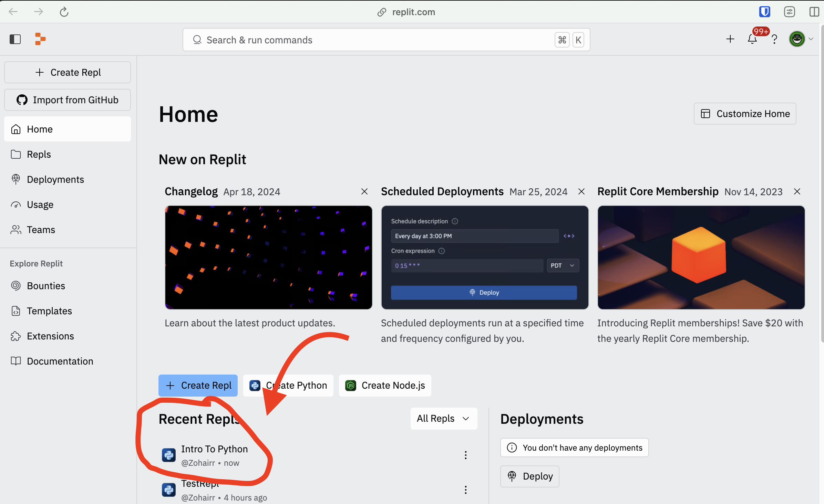824x504 pixels.
Task: Click the Replit Core Membership title
Action: (658, 191)
